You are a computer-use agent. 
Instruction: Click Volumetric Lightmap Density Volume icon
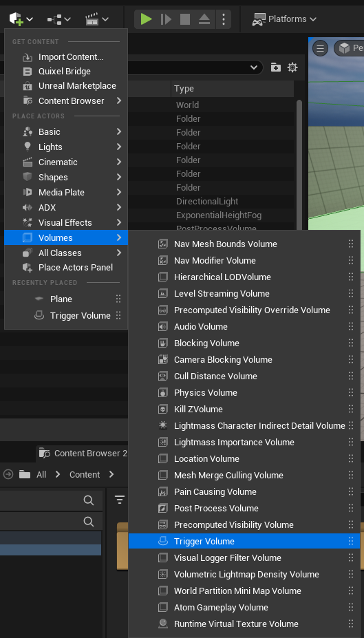pyautogui.click(x=162, y=575)
